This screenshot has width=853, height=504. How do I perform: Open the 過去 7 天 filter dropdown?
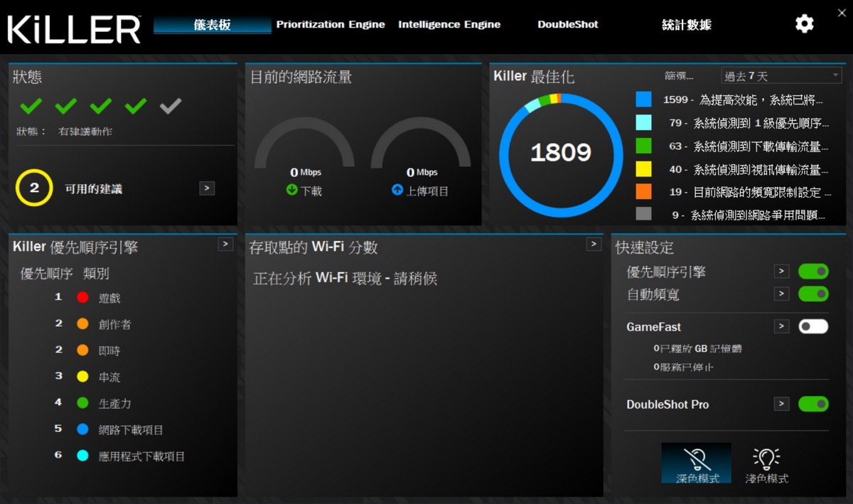click(780, 76)
